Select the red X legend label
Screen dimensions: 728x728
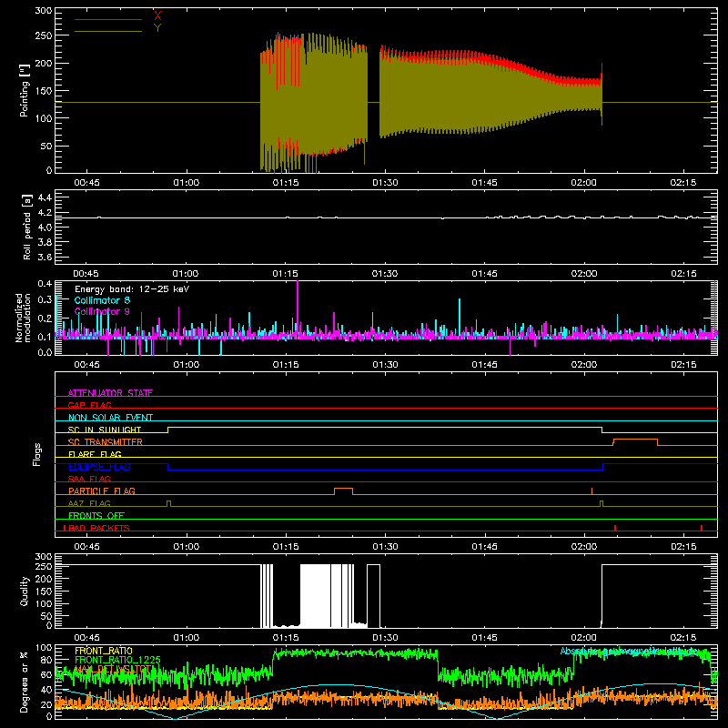[x=157, y=15]
